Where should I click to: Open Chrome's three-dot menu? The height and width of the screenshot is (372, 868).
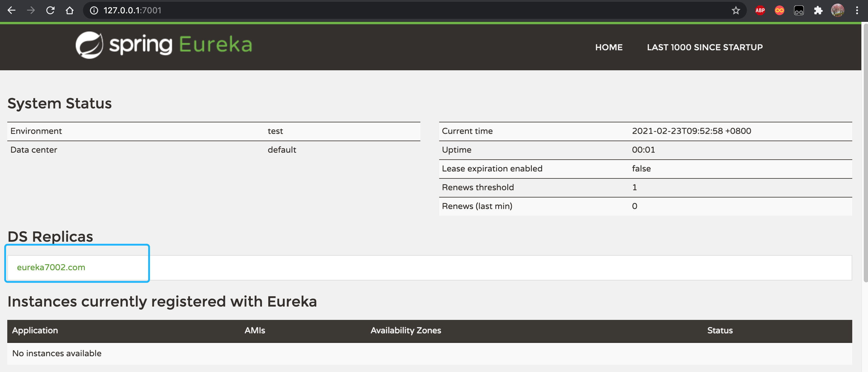857,10
